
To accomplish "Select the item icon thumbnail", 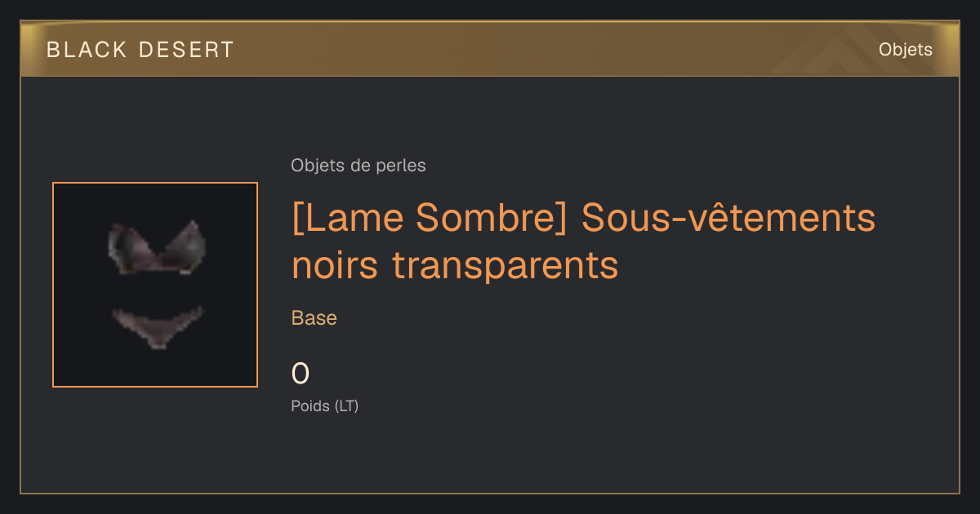I will point(155,285).
